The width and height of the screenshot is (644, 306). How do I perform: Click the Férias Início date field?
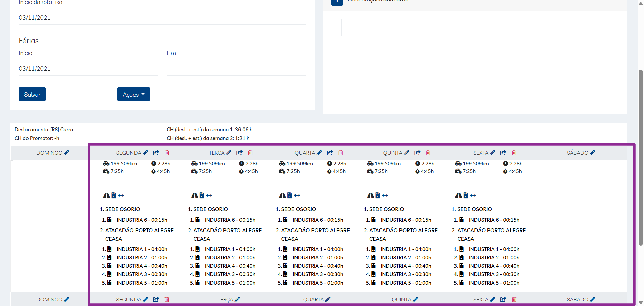click(x=88, y=69)
